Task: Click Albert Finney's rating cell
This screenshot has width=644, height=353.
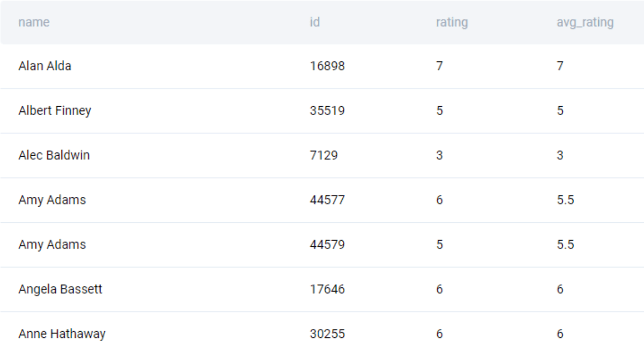Action: coord(440,110)
